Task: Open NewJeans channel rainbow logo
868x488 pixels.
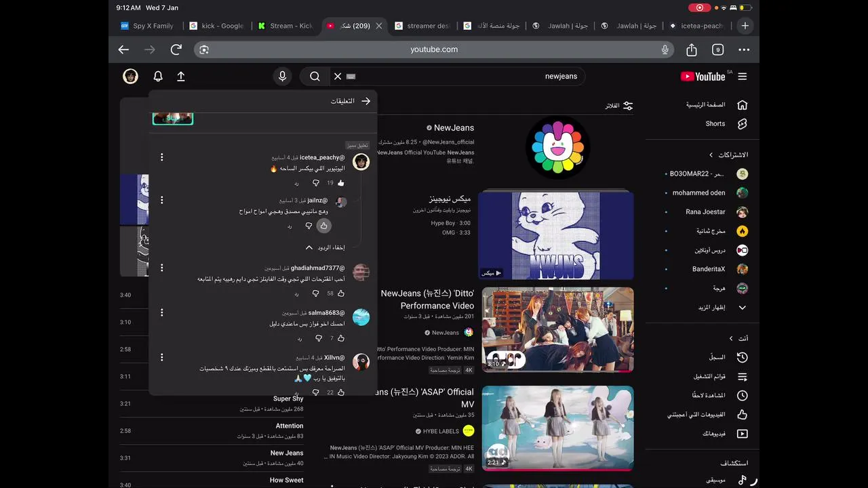Action: (x=558, y=147)
